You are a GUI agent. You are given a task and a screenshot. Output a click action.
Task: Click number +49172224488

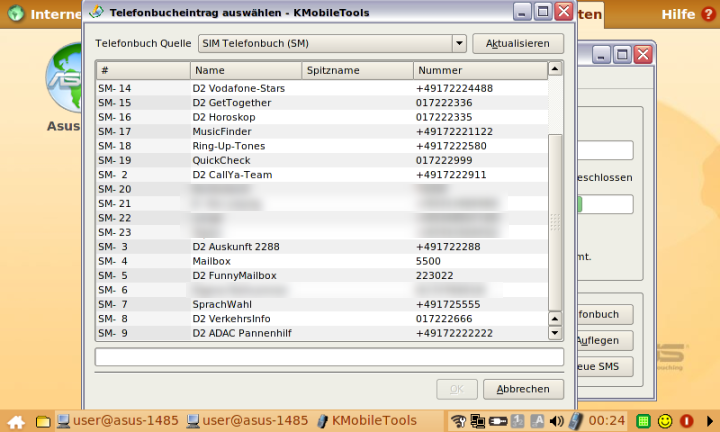454,88
